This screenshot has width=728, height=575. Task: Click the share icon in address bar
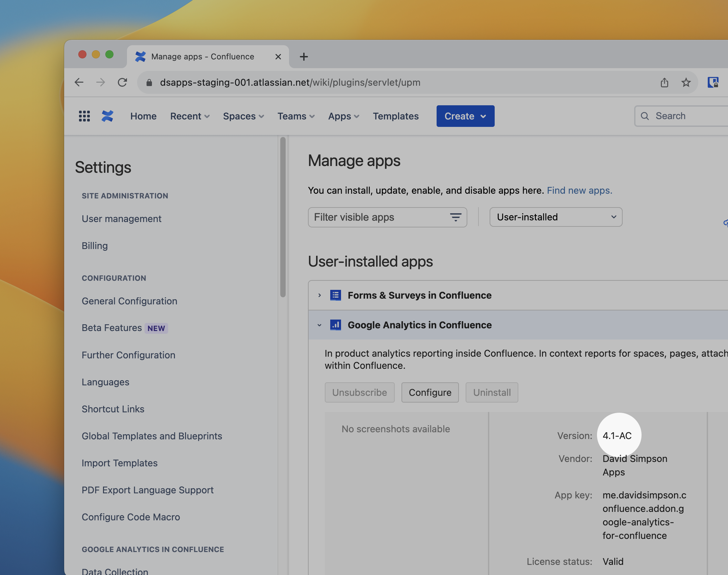point(664,82)
